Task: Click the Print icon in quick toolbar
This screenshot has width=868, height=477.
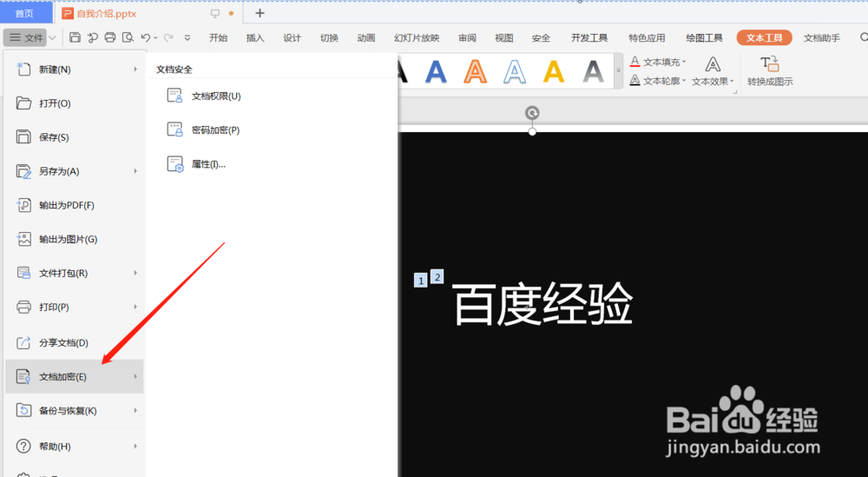Action: 110,37
